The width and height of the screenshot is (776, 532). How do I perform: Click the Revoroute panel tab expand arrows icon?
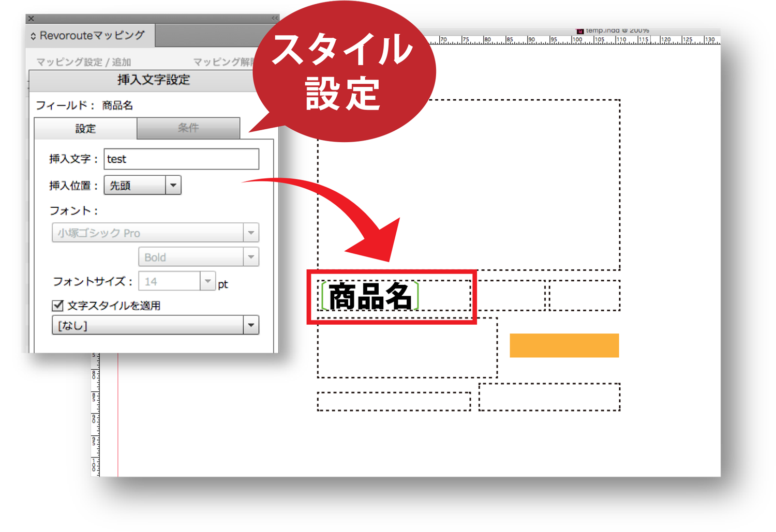tap(33, 36)
